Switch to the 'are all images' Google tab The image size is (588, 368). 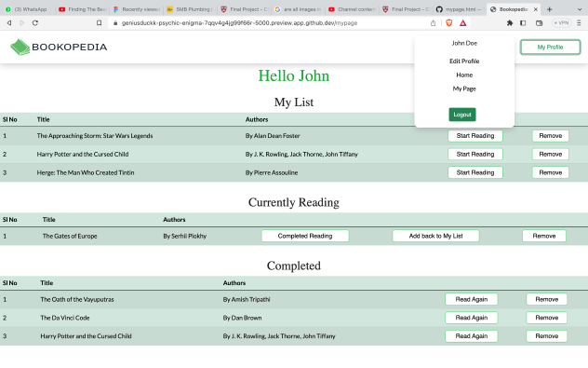click(x=299, y=9)
